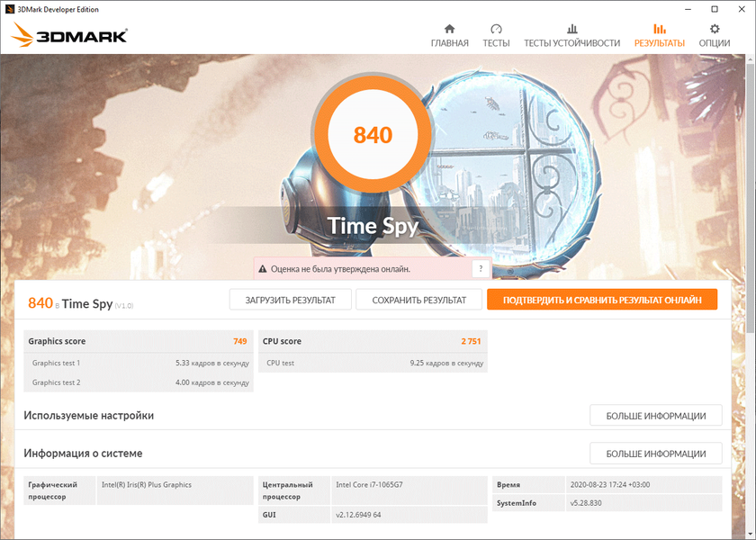Click the CPU score value 2 751
The width and height of the screenshot is (756, 540).
(471, 341)
